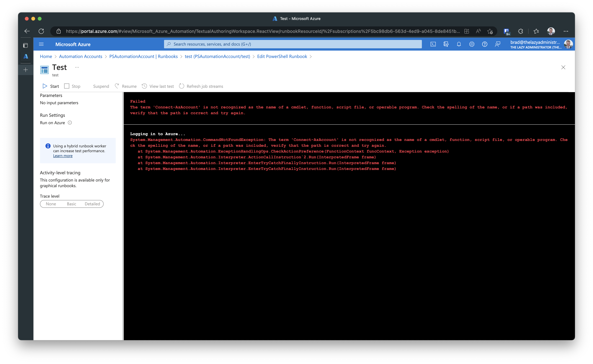Launch Cloud Shell from the top bar
The height and width of the screenshot is (364, 593).
(x=433, y=44)
